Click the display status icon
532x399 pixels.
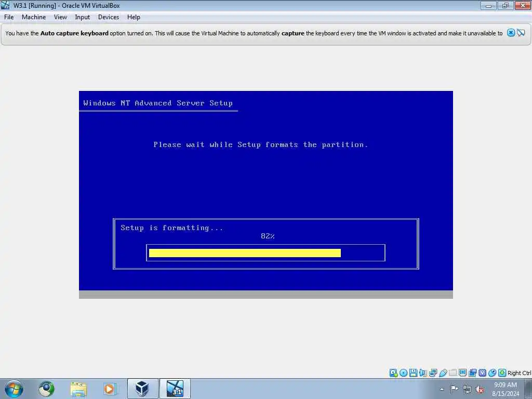pos(462,373)
